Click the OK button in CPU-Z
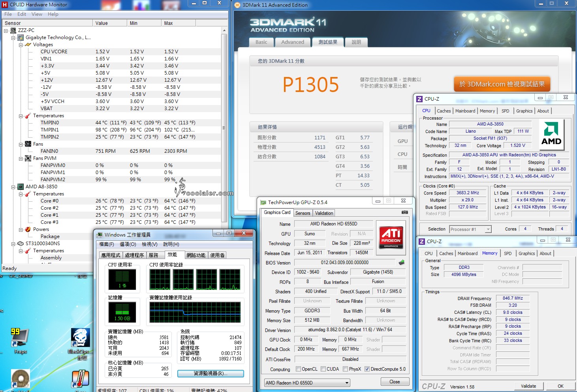This screenshot has height=392, width=577. coord(560,386)
